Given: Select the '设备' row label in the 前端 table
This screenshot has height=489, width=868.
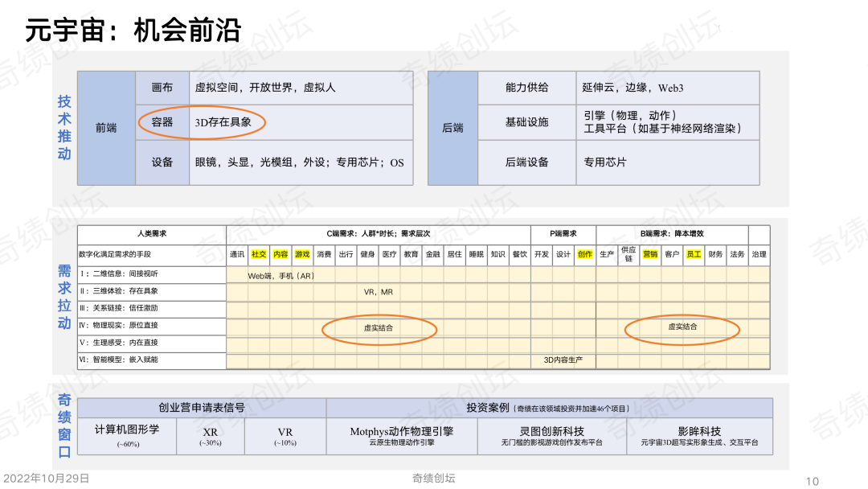Looking at the screenshot, I should (162, 162).
